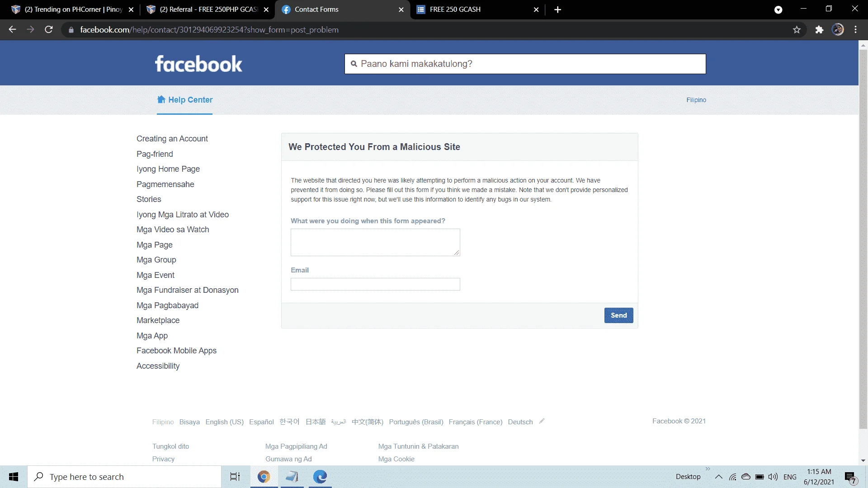Click the browser forward arrow
868x488 pixels.
click(30, 30)
